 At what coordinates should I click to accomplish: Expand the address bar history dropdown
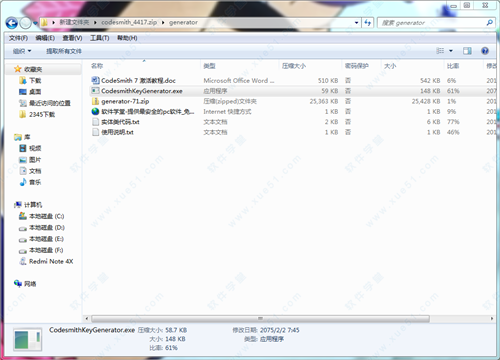point(357,23)
